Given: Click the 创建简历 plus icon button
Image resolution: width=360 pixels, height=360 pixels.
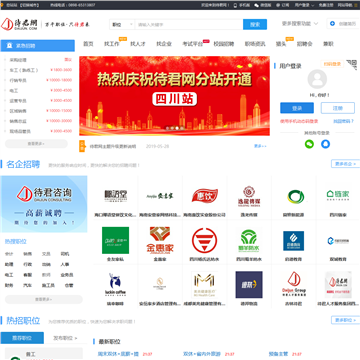Looking at the screenshot, I should click(x=332, y=24).
